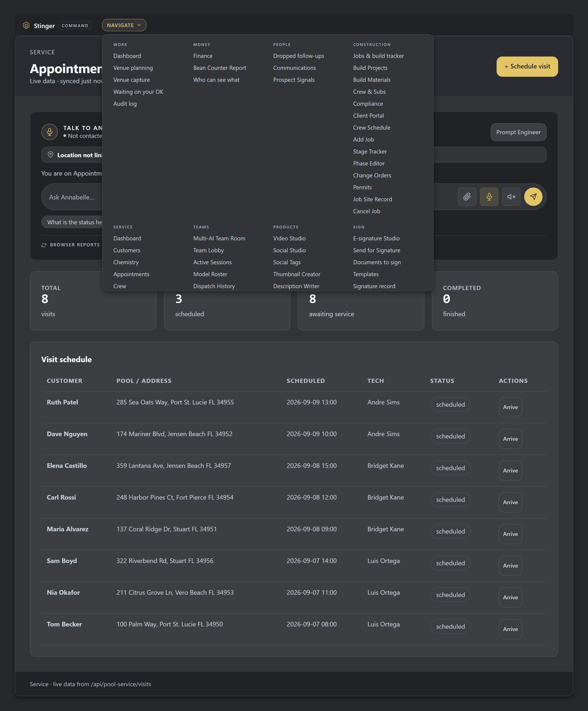Click Maria Alvarez scheduled time '2026-09-08 09:00'

pyautogui.click(x=312, y=529)
